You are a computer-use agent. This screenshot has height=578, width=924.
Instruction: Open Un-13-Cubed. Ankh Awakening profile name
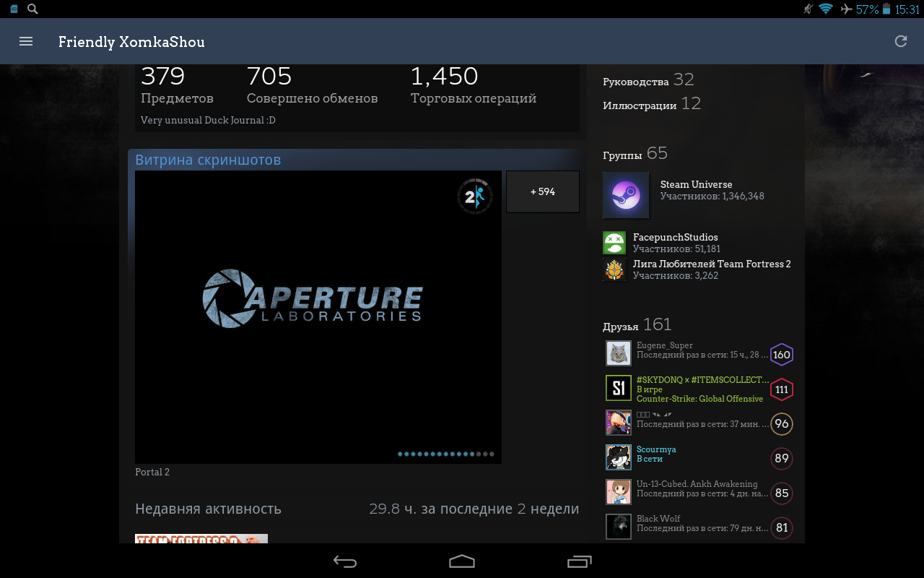click(x=697, y=484)
